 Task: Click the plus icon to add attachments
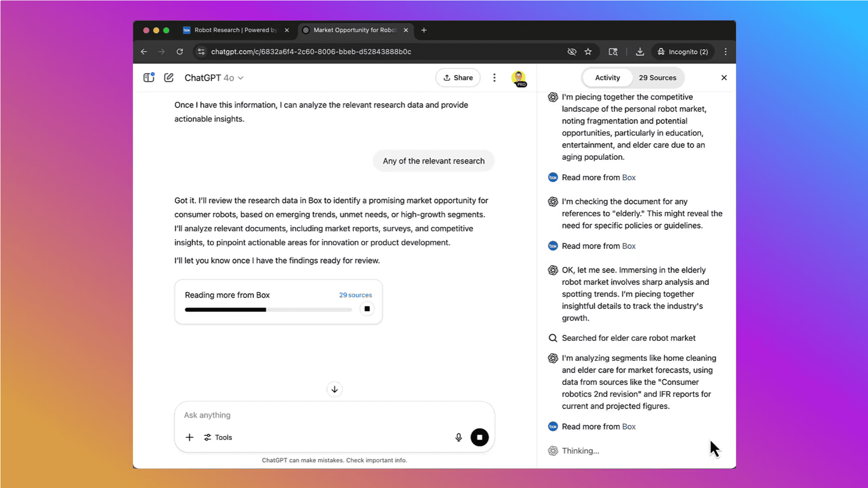click(190, 437)
